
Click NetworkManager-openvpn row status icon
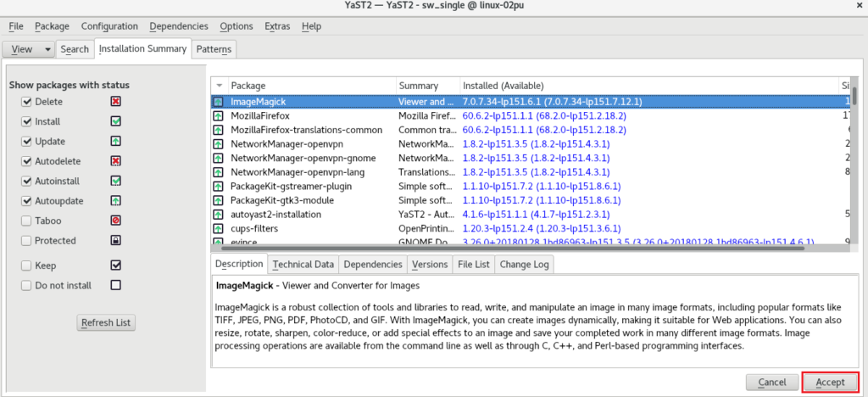pos(219,144)
